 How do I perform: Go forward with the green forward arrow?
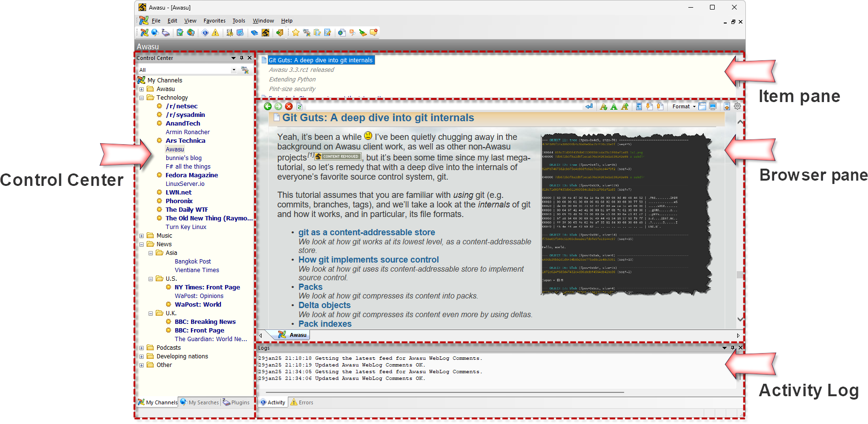278,106
